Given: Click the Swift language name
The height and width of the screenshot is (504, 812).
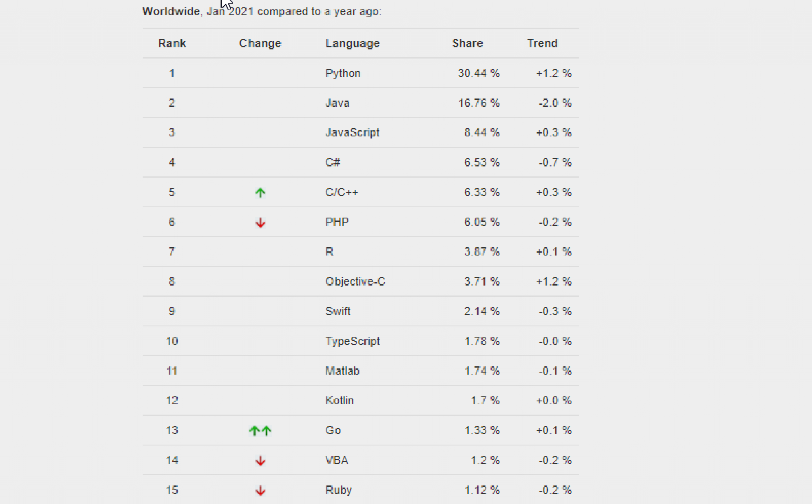Looking at the screenshot, I should click(x=338, y=311).
